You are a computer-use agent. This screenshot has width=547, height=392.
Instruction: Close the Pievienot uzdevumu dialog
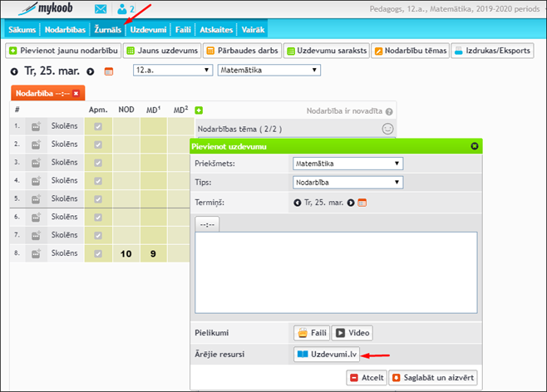[x=475, y=145]
